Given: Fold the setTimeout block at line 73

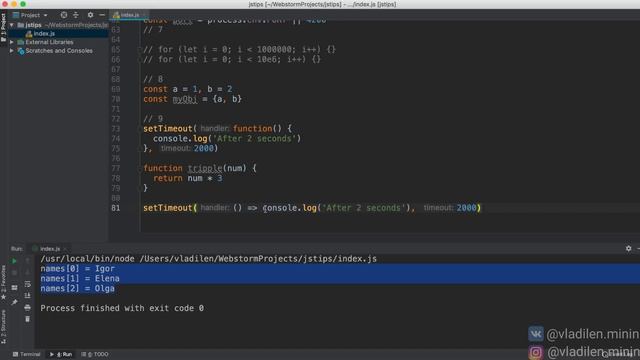Looking at the screenshot, I should pyautogui.click(x=140, y=129).
